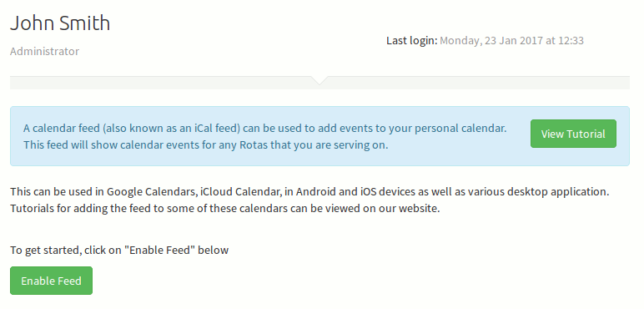Click the 'To get started' instruction line
This screenshot has width=644, height=309.
[x=119, y=250]
